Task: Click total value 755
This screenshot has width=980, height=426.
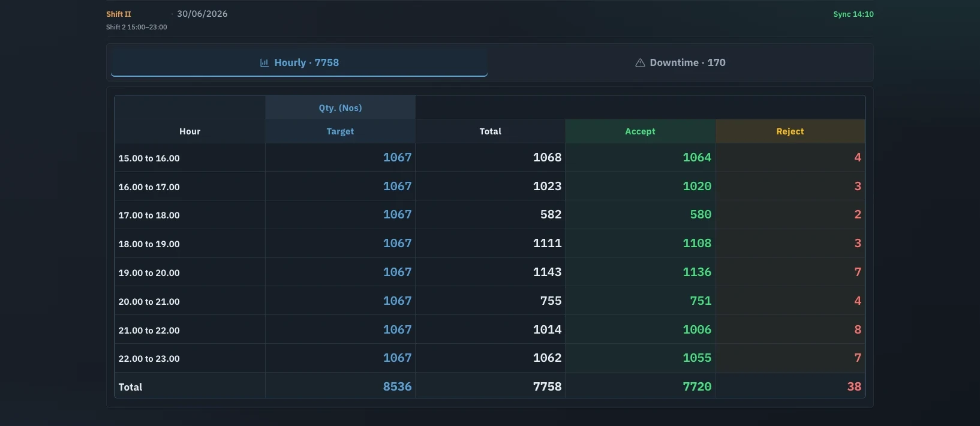Action: [x=551, y=301]
